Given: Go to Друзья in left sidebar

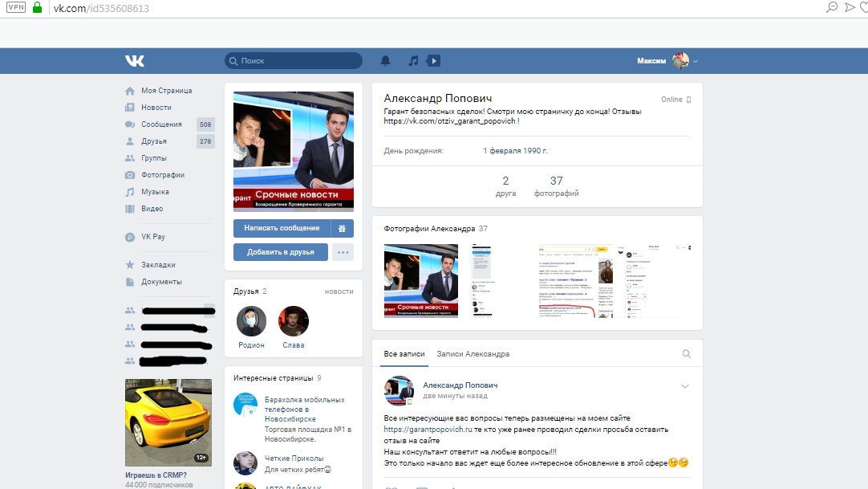Looking at the screenshot, I should coord(154,141).
